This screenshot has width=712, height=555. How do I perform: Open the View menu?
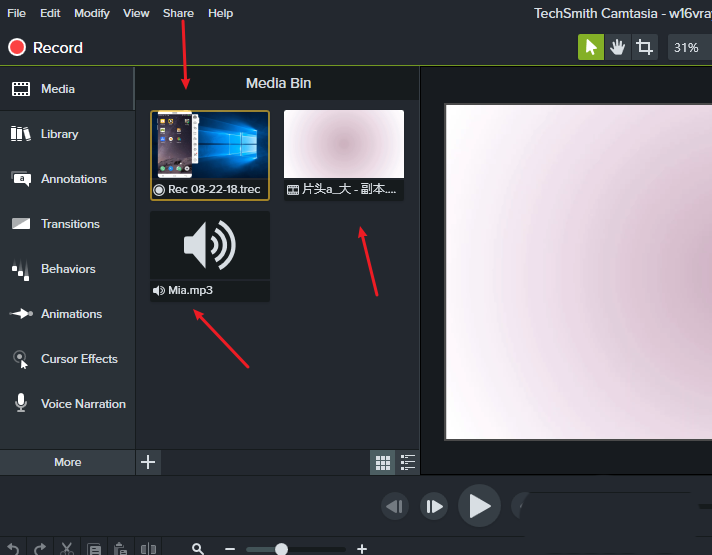click(x=136, y=13)
